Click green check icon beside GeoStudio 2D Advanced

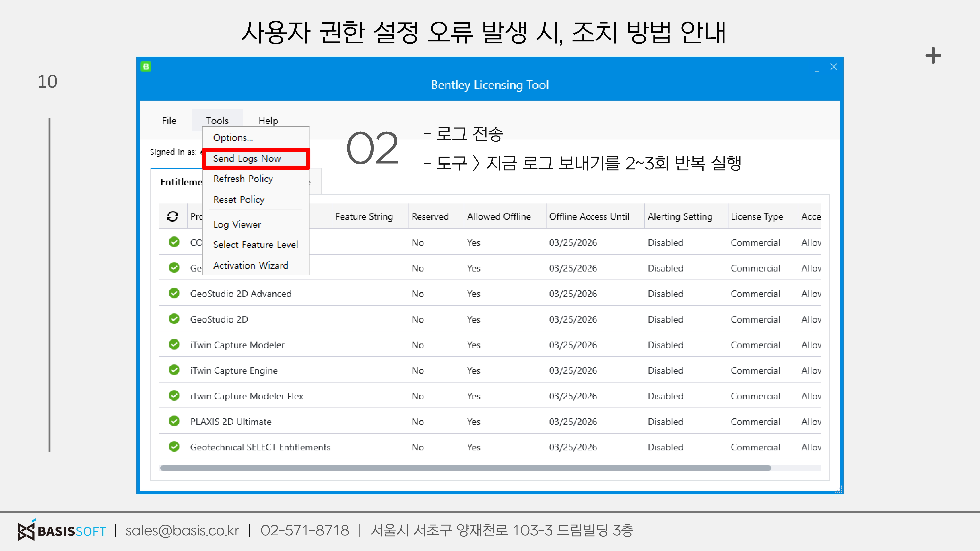(174, 293)
